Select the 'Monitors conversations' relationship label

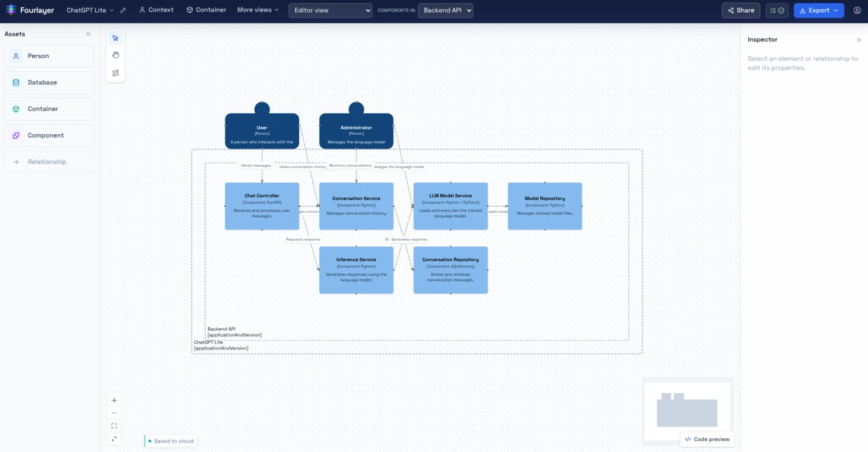(x=350, y=166)
